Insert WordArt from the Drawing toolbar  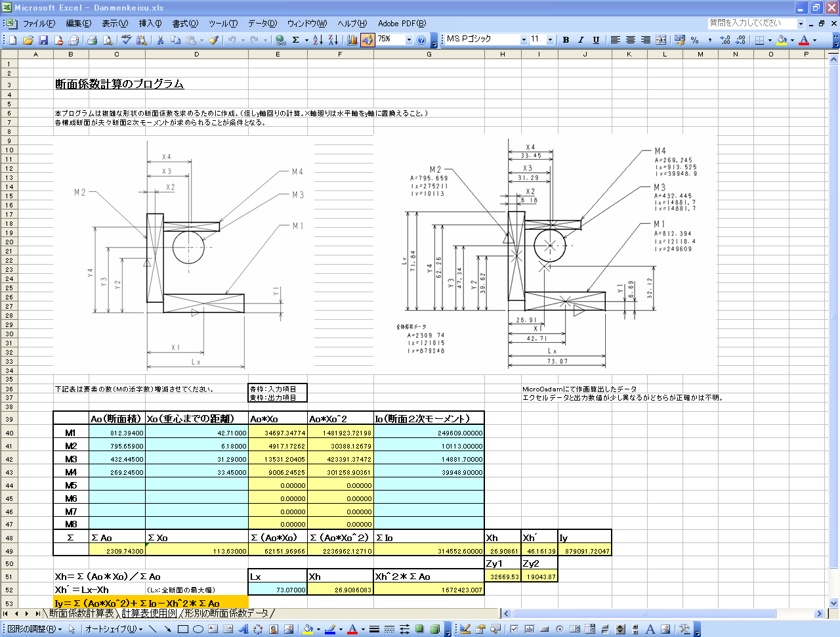click(x=243, y=629)
